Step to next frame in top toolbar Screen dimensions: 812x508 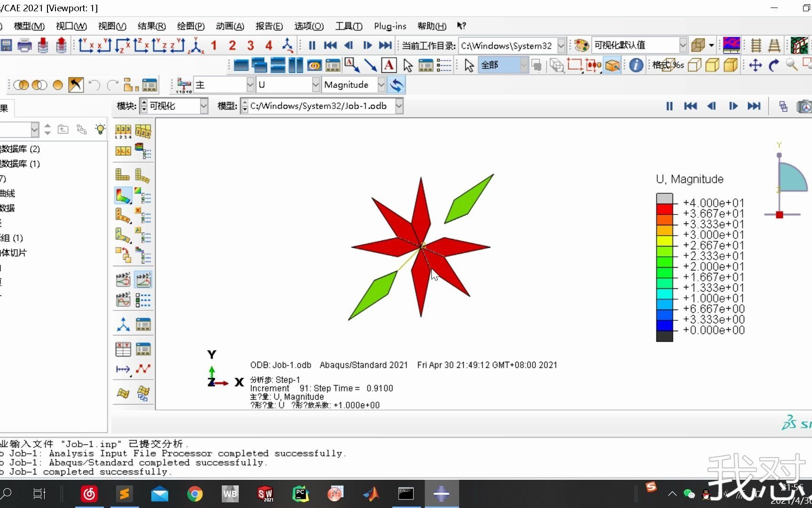pyautogui.click(x=367, y=45)
